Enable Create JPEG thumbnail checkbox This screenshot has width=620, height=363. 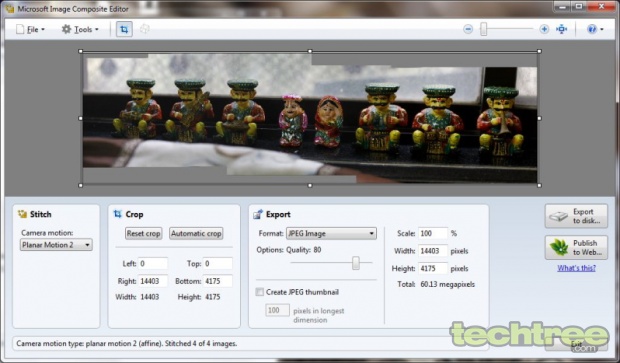[260, 292]
